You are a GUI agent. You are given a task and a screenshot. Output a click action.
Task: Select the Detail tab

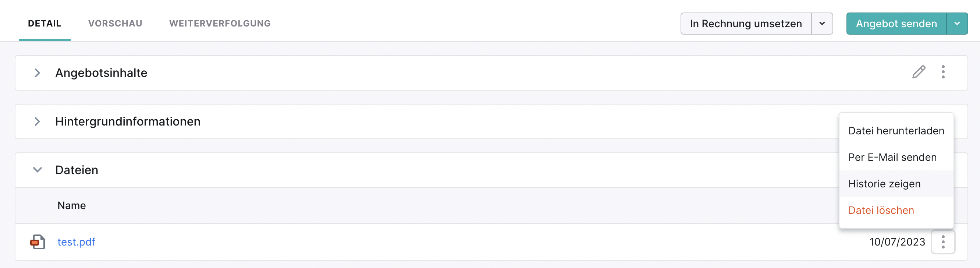click(x=45, y=24)
